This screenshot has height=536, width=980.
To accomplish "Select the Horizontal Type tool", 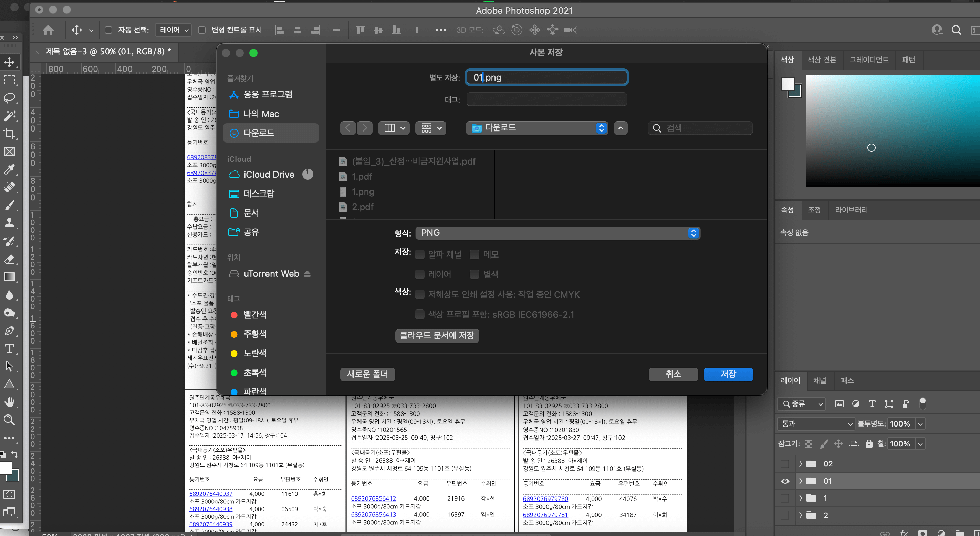I will point(9,348).
